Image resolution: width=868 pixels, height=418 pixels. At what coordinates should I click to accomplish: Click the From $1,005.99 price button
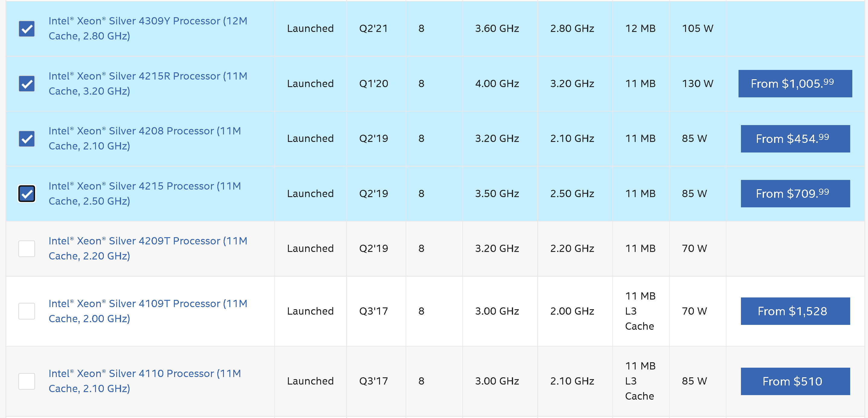795,83
